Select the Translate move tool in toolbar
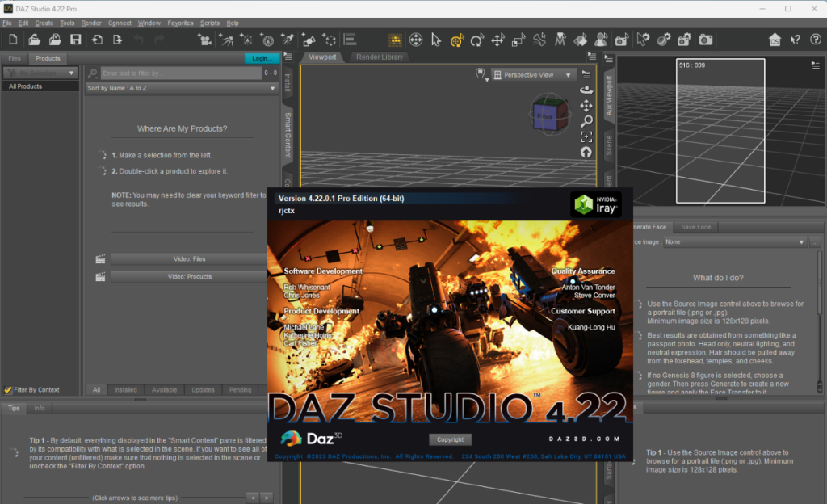Viewport: 827px width, 504px height. tap(497, 40)
